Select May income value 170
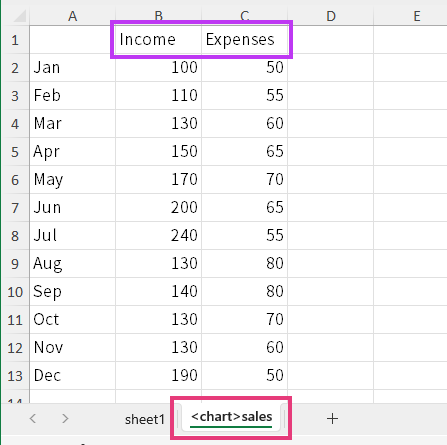 159,180
